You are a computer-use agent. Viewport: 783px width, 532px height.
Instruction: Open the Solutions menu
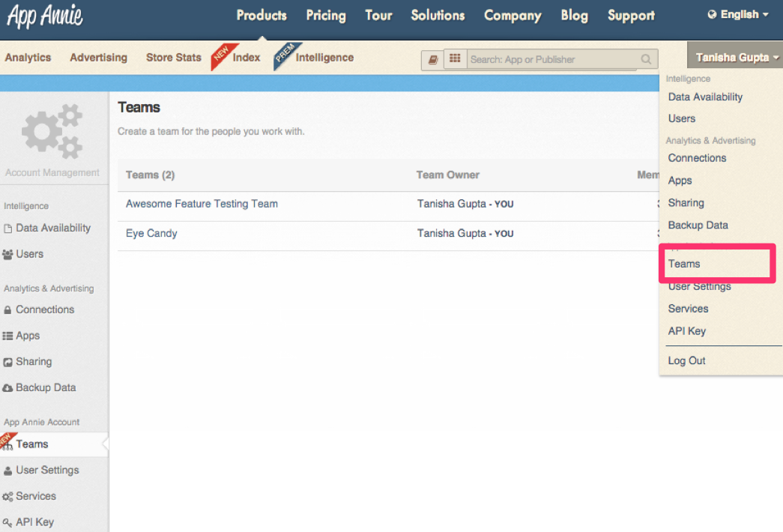(x=438, y=16)
